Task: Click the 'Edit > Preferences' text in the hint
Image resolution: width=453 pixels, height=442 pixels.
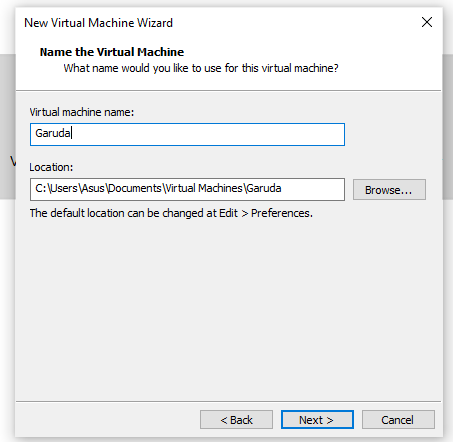Action: pos(266,213)
